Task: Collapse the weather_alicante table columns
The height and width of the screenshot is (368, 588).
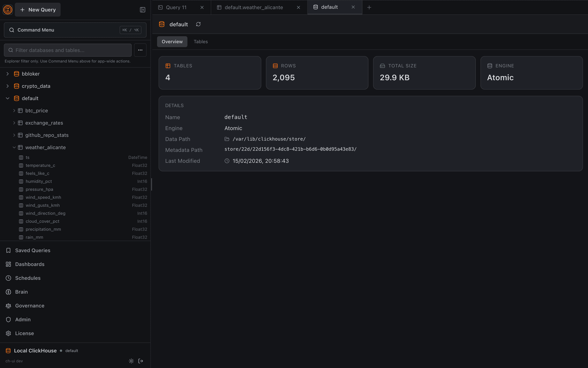Action: tap(14, 147)
